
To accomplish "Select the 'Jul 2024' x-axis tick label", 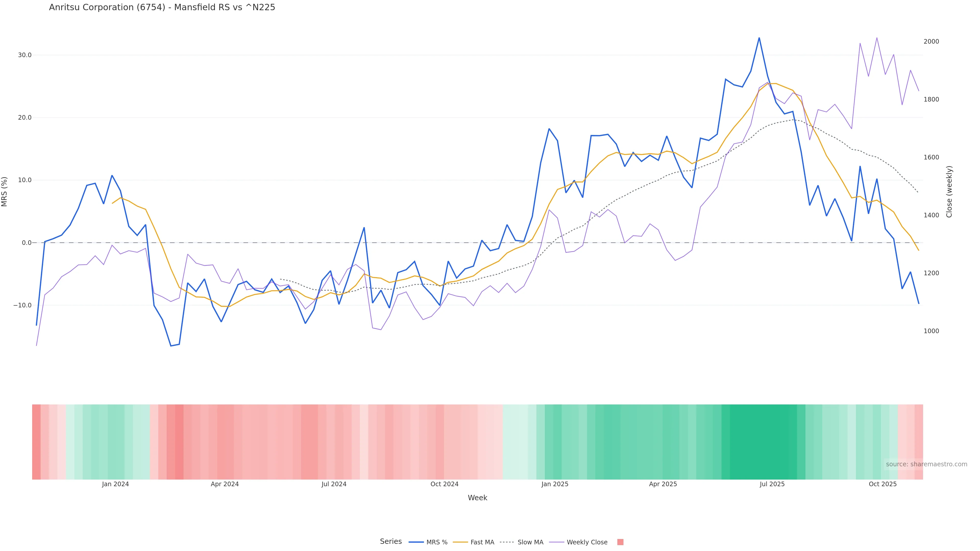I will 334,484.
